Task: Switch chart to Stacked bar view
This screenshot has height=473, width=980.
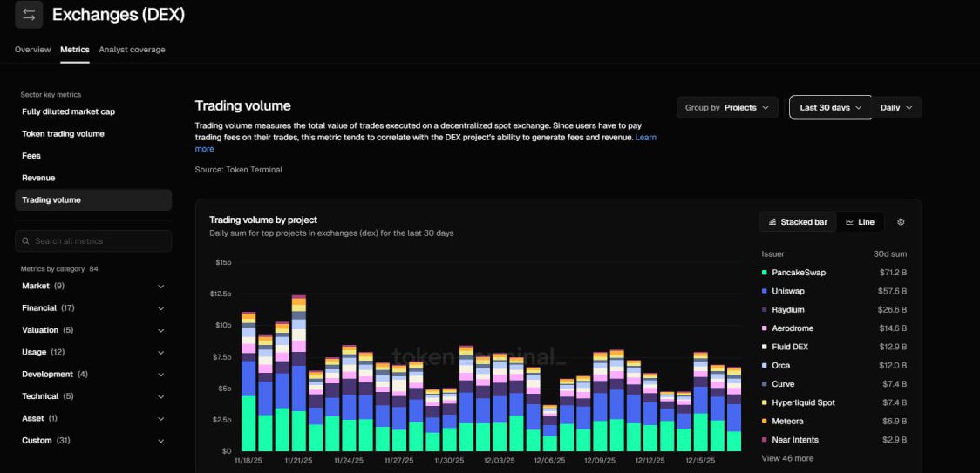Action: tap(798, 222)
